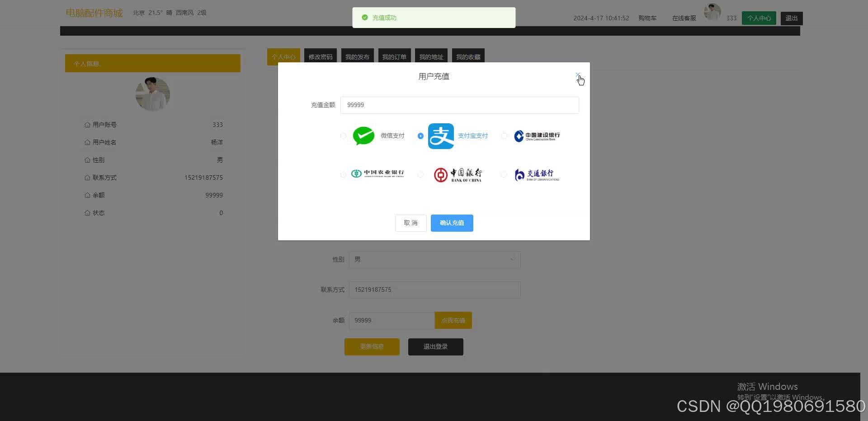Click the WeChat Pay green icon

pyautogui.click(x=363, y=136)
